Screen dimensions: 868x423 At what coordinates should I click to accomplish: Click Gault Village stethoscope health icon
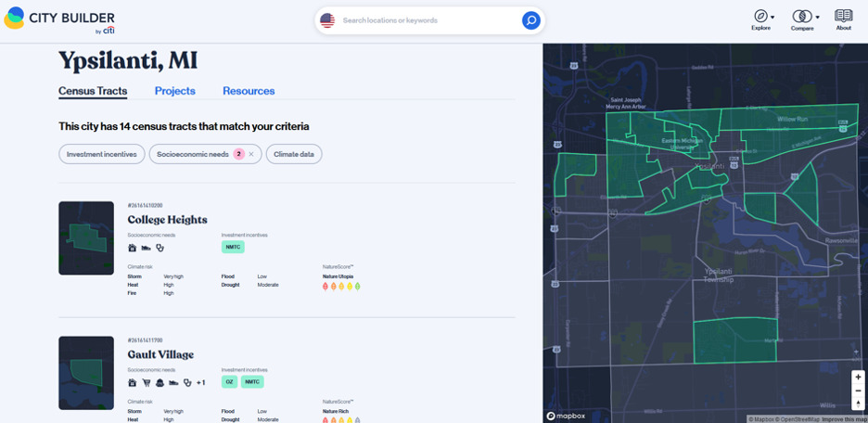(187, 382)
